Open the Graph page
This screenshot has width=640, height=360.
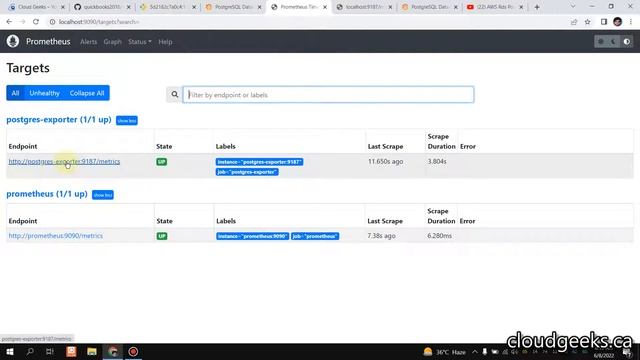coord(112,42)
